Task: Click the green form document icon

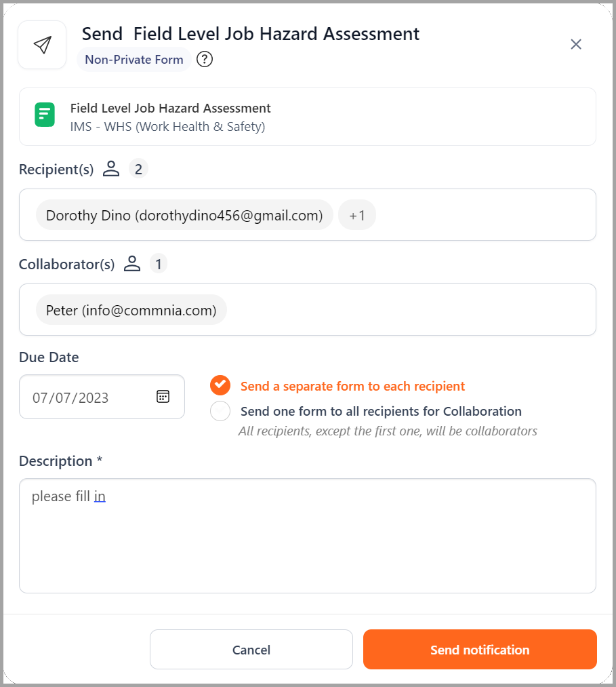Action: [x=45, y=115]
